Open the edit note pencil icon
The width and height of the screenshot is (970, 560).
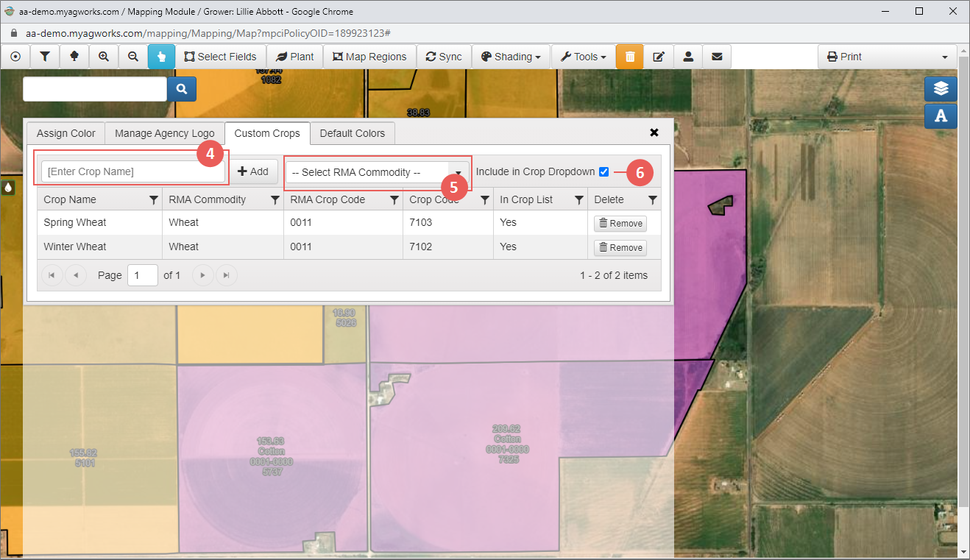click(659, 57)
